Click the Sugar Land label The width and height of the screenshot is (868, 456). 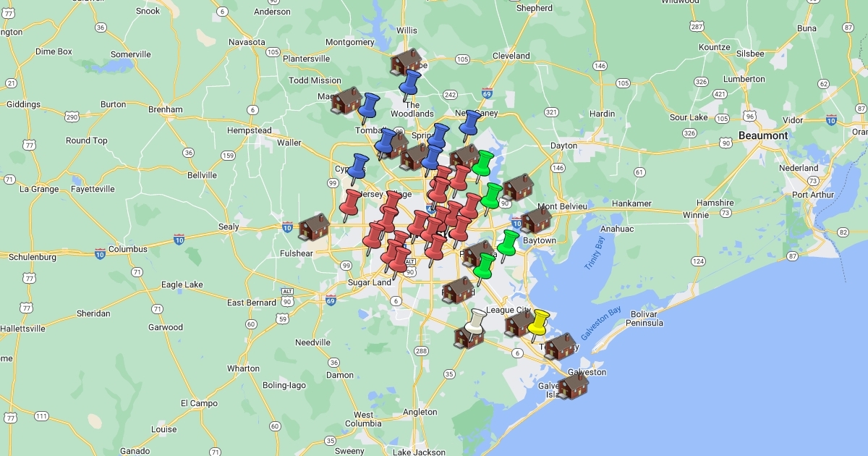tap(370, 282)
